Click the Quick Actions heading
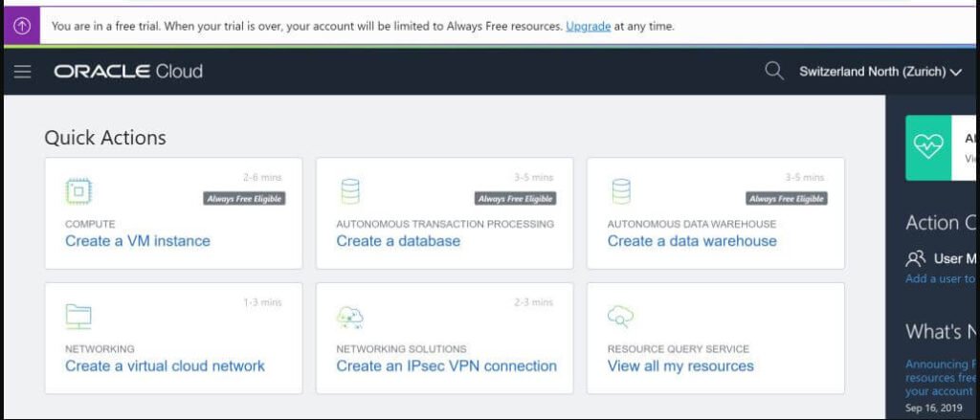Viewport: 980px width, 420px height. tap(105, 138)
